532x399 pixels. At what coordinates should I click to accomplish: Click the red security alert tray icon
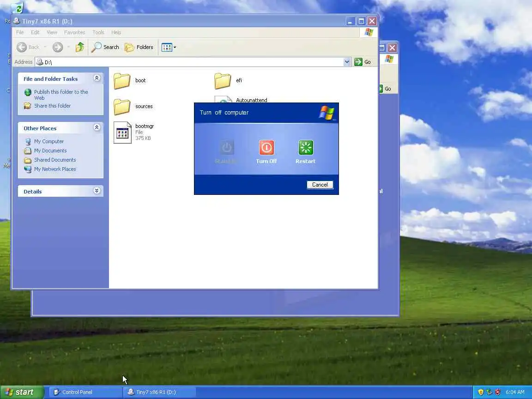(x=498, y=392)
